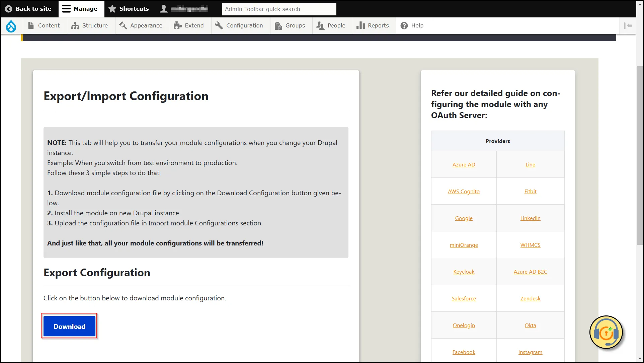Click the Drupal home icon
Screen dimensions: 644x363
click(11, 25)
